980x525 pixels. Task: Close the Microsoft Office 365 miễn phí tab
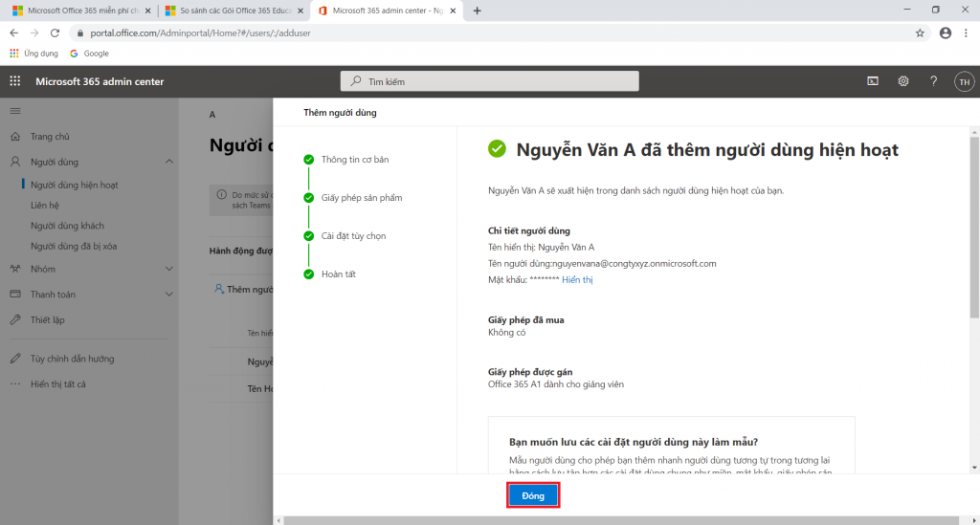(x=148, y=11)
